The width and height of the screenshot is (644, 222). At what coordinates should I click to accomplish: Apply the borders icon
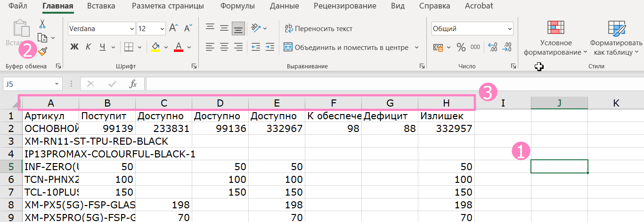pyautogui.click(x=129, y=47)
